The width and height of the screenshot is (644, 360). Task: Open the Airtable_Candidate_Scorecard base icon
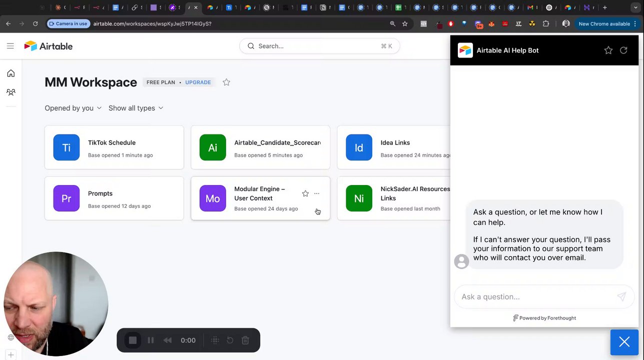[x=213, y=147]
